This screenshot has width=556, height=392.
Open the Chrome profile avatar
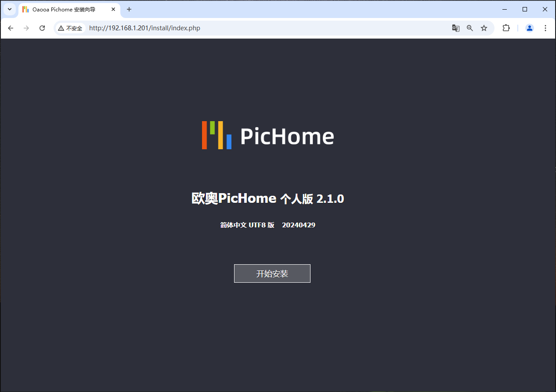[530, 28]
